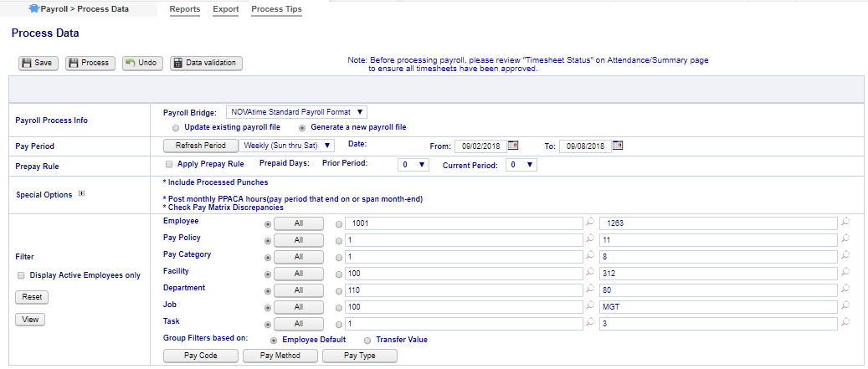Click Facility end field 312
The image size is (868, 369).
[718, 274]
